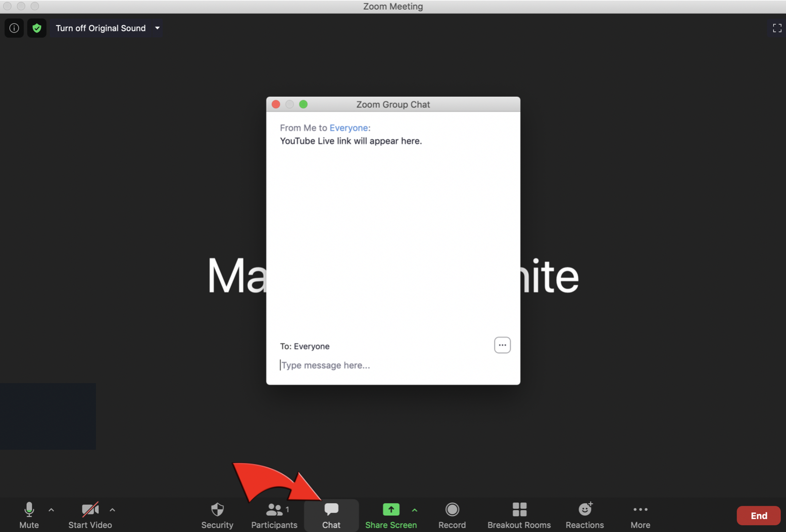Click the self-view video thumbnail

pos(48,416)
